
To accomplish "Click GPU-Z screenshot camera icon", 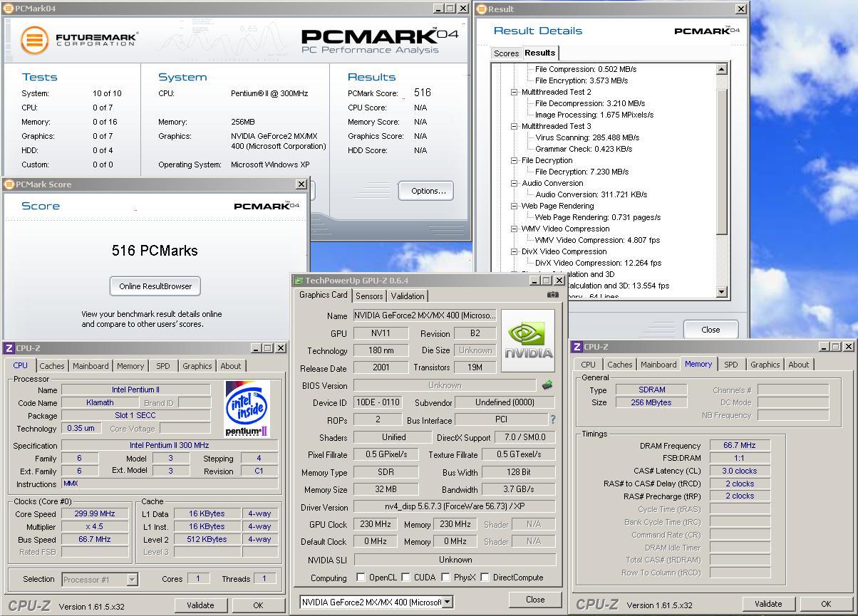I will pyautogui.click(x=552, y=295).
